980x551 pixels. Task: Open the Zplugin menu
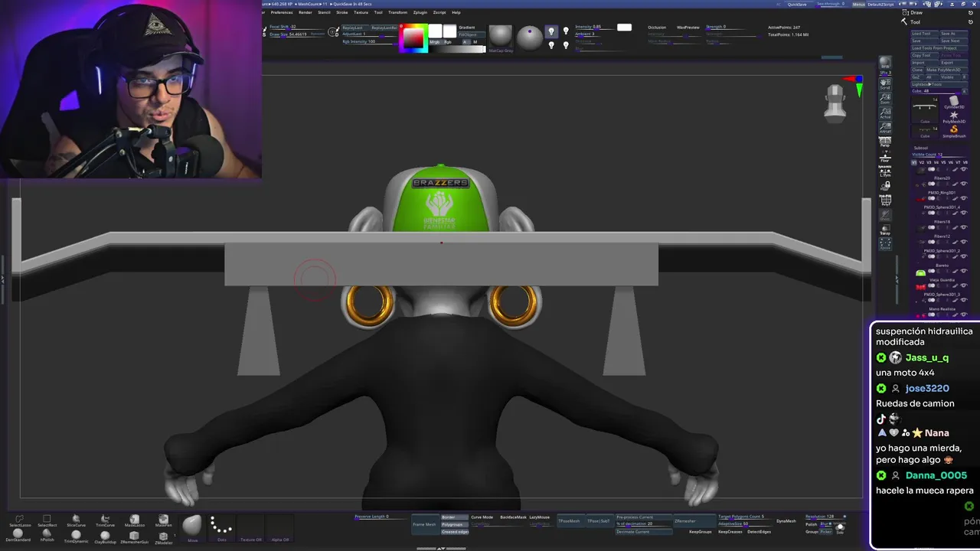coord(420,12)
